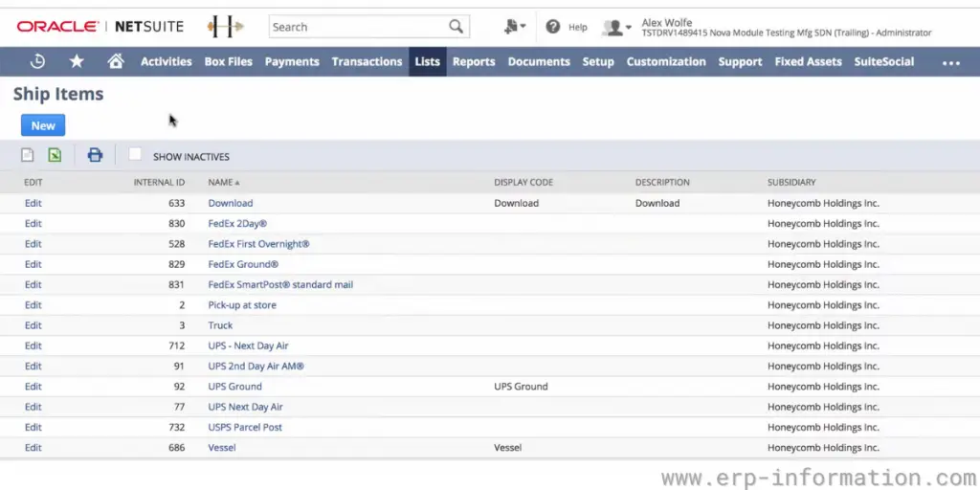This screenshot has height=490, width=980.
Task: Expand the navigation overflow ellipsis
Action: click(x=951, y=62)
